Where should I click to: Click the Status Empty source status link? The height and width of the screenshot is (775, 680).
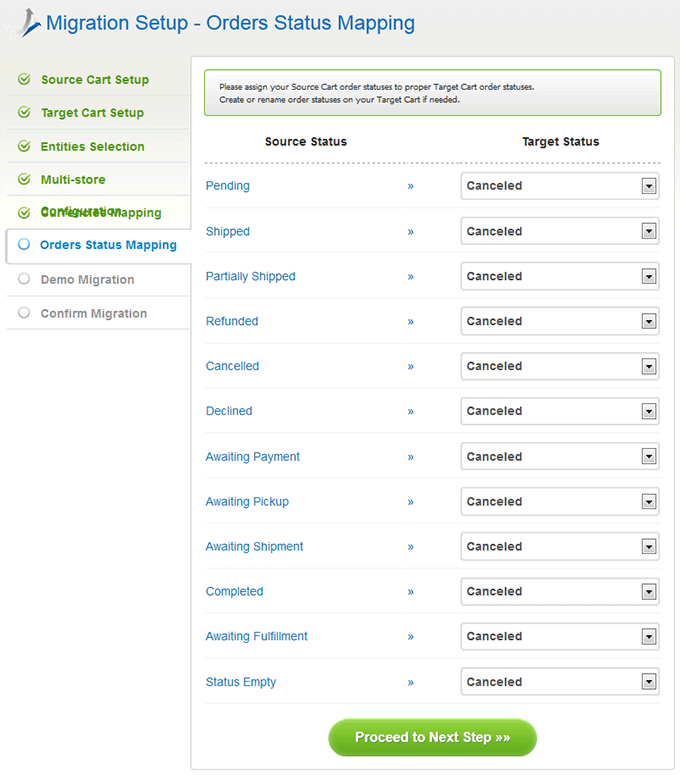tap(241, 682)
